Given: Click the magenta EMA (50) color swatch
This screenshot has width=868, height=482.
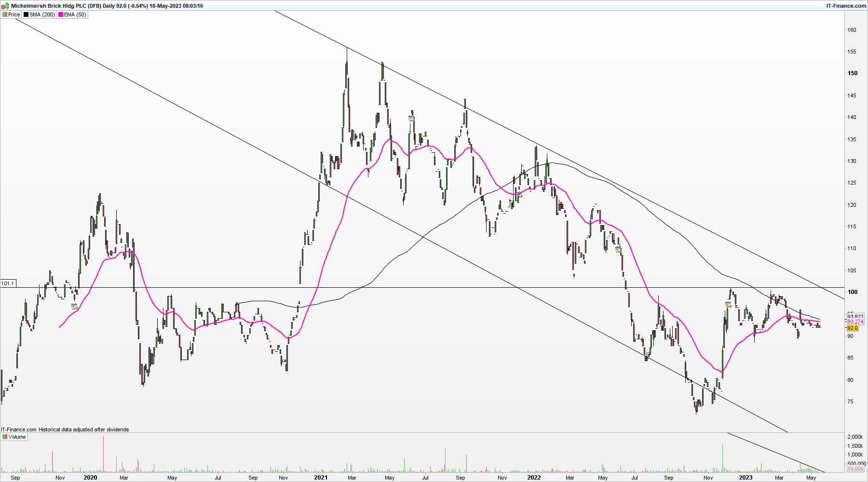Looking at the screenshot, I should (x=61, y=14).
